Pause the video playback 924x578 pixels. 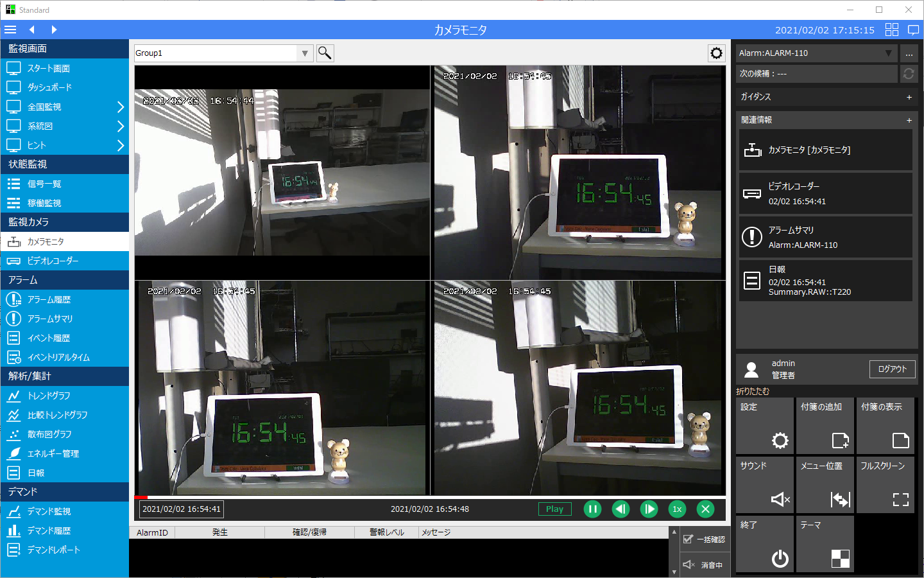pyautogui.click(x=592, y=509)
